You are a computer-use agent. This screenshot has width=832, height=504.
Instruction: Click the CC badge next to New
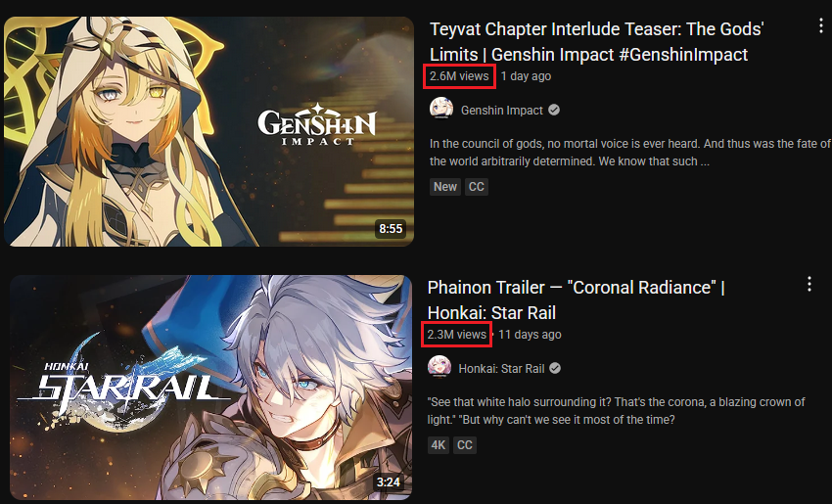477,187
